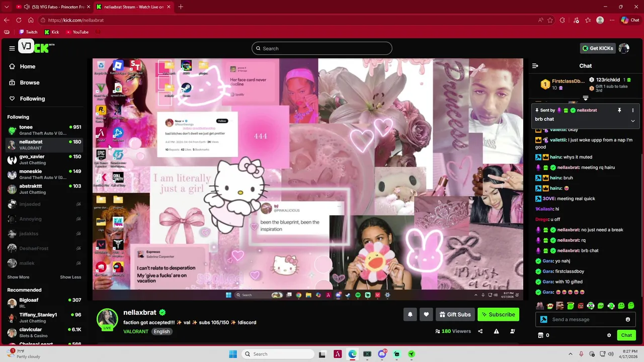Switch to YFG Fatso YouTube tab

click(x=53, y=7)
